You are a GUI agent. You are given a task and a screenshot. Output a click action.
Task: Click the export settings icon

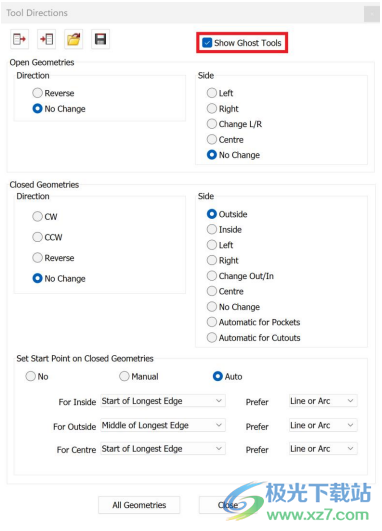(x=19, y=39)
